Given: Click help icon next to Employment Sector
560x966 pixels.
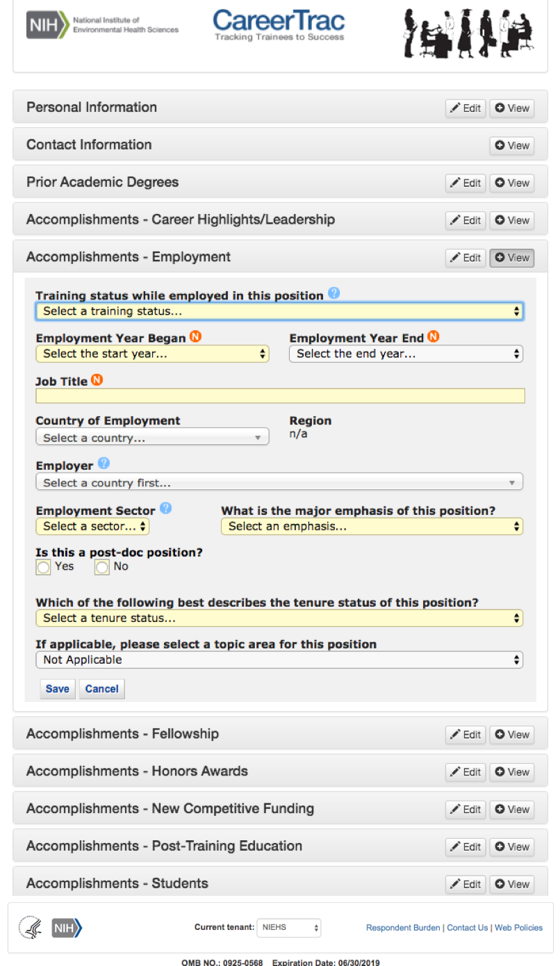Looking at the screenshot, I should [165, 509].
